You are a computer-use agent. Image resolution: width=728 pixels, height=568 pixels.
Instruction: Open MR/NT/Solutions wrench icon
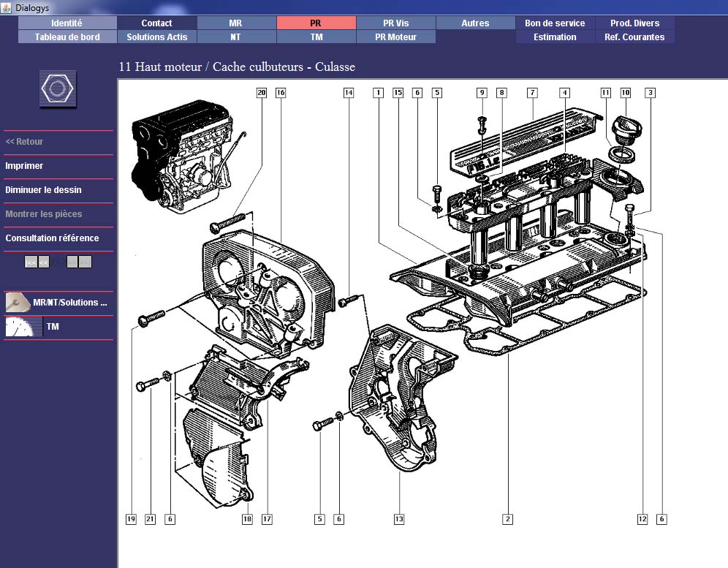coord(18,302)
